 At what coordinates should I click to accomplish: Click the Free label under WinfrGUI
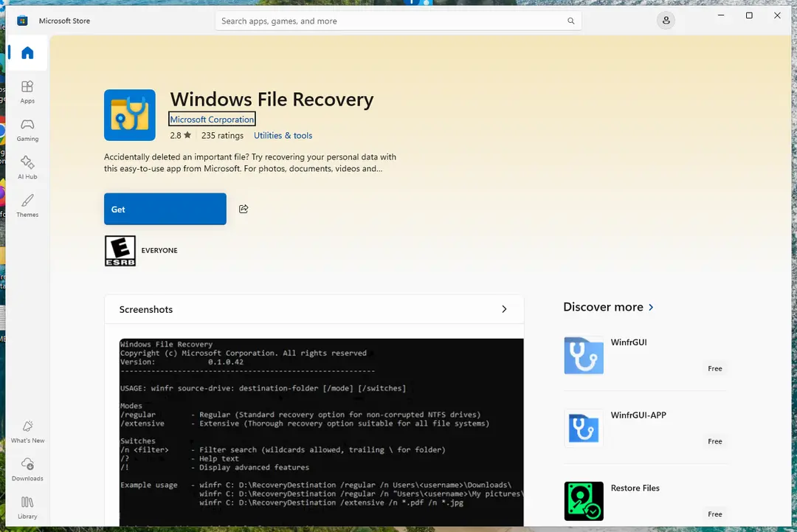click(x=714, y=368)
